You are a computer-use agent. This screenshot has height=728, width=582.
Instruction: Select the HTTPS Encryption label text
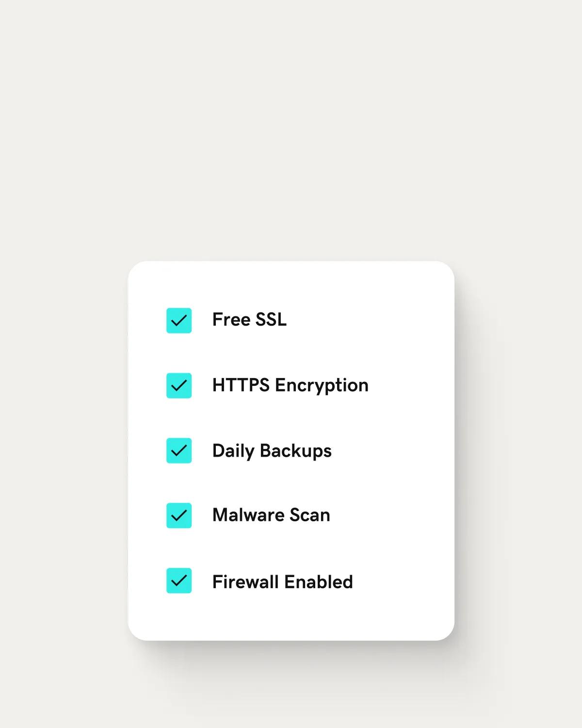(x=290, y=385)
